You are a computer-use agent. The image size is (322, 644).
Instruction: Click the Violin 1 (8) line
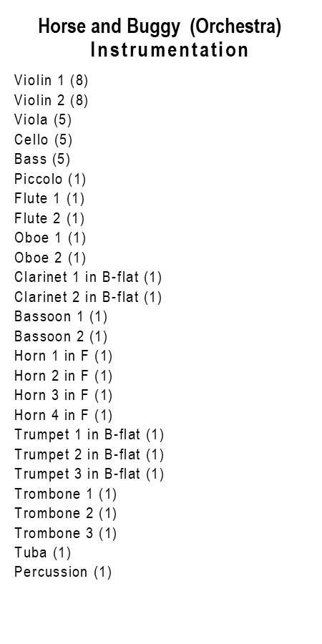click(x=52, y=80)
